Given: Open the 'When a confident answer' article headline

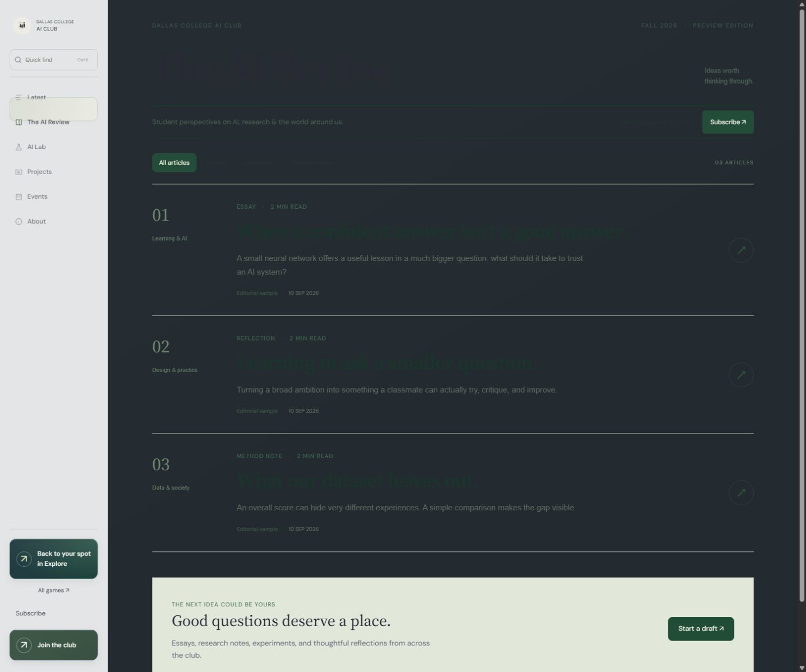Looking at the screenshot, I should point(431,231).
